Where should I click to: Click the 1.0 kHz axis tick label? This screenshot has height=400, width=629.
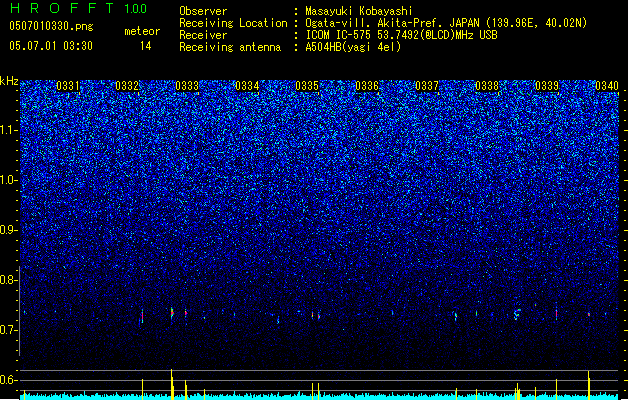[9, 180]
